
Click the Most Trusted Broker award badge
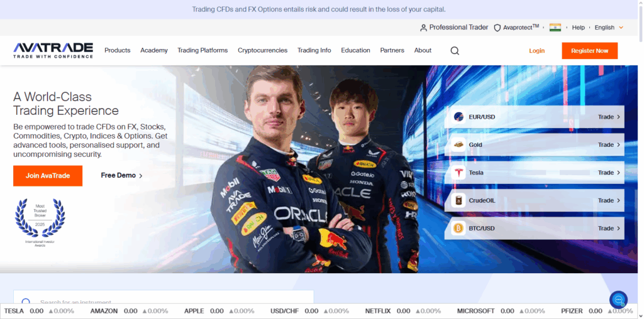pos(40,222)
